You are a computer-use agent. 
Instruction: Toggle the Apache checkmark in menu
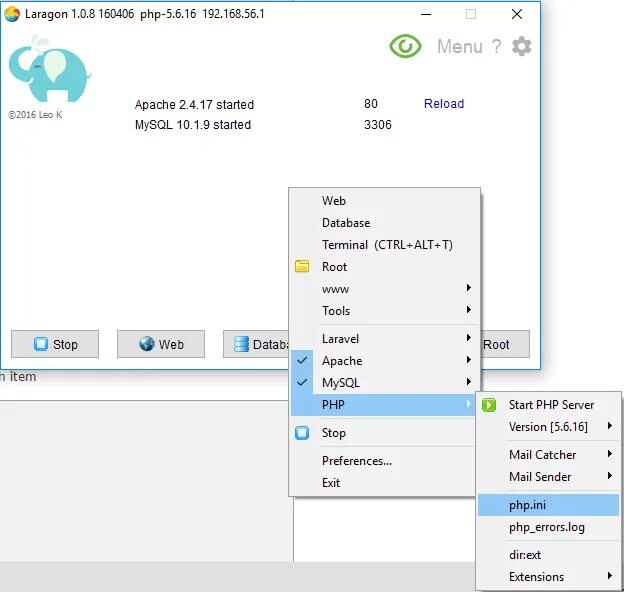tap(302, 360)
